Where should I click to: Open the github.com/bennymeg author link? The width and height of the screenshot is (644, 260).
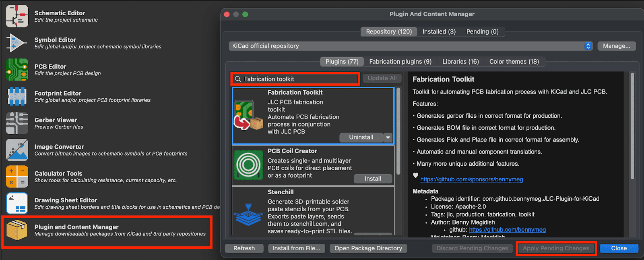[x=507, y=230]
